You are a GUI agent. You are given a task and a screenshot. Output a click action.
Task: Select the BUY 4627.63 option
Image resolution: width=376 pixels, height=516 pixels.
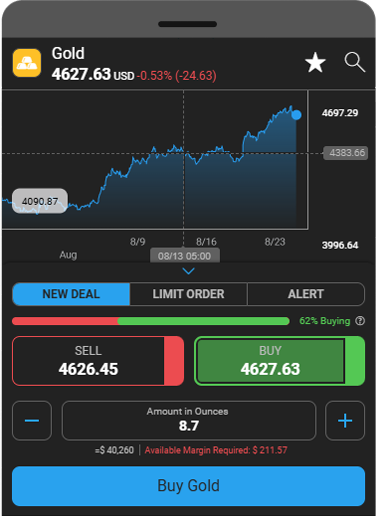coord(279,361)
